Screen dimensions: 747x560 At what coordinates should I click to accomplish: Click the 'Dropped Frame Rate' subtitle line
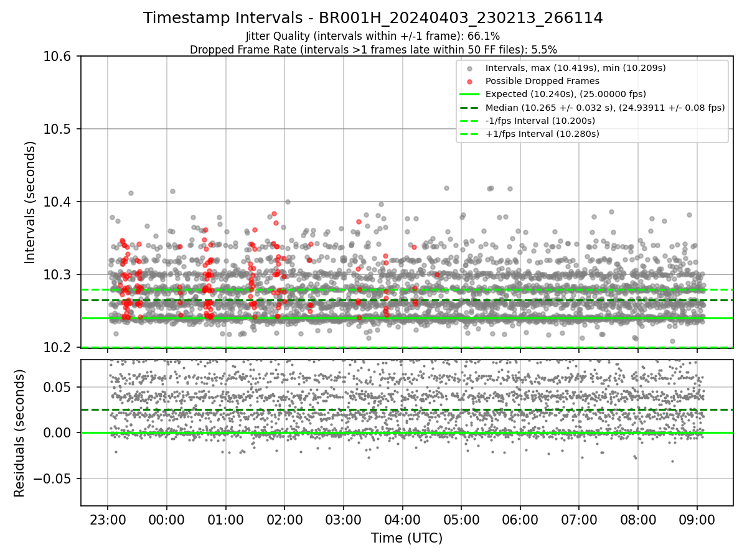[373, 49]
